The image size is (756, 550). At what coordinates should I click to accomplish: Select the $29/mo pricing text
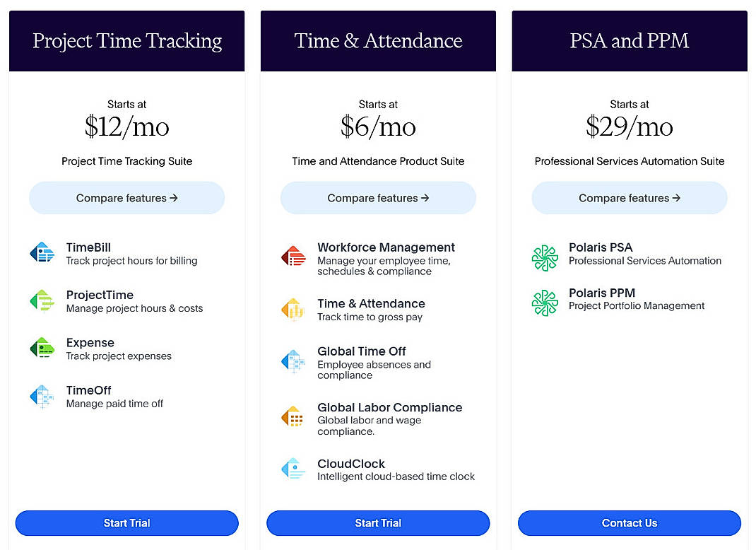629,128
